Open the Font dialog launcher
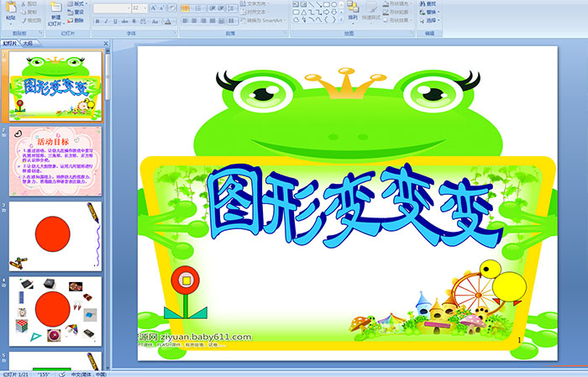 (175, 34)
